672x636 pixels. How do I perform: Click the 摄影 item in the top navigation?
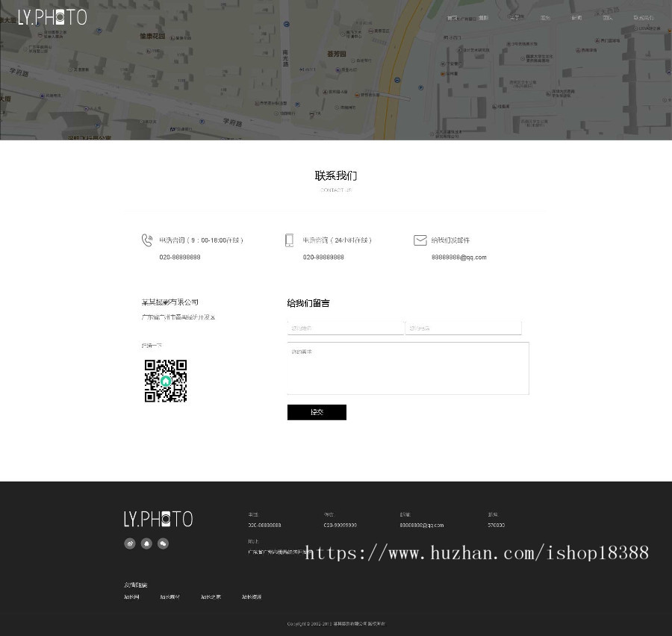tap(482, 17)
